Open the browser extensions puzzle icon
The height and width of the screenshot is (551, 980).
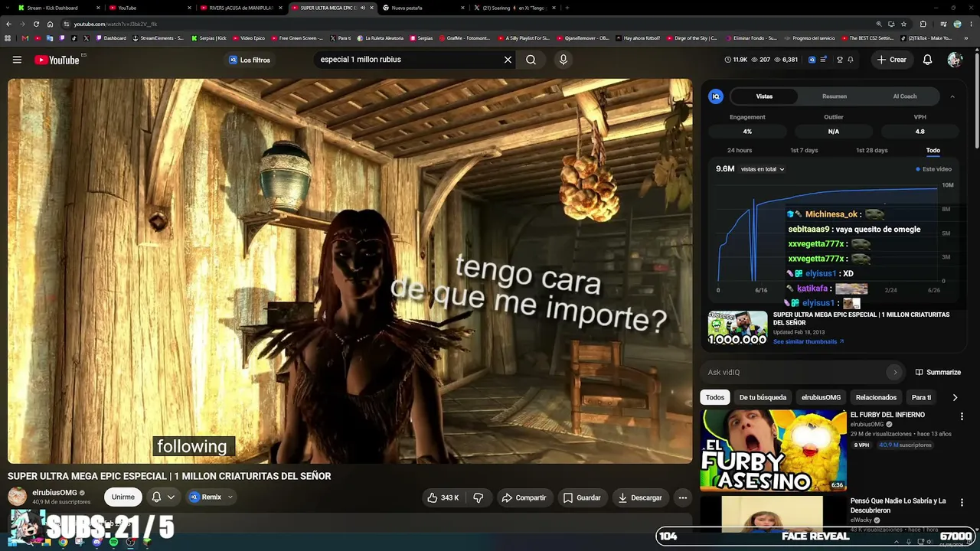coord(923,24)
